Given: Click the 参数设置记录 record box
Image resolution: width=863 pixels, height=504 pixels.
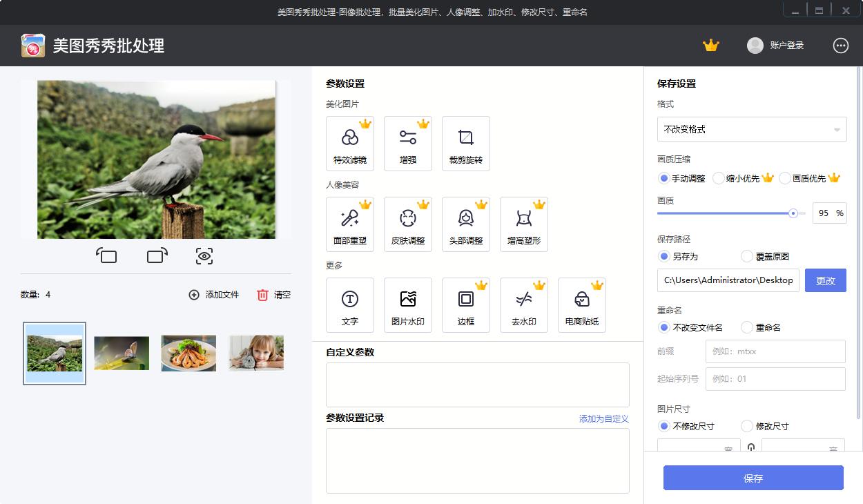Looking at the screenshot, I should (478, 461).
